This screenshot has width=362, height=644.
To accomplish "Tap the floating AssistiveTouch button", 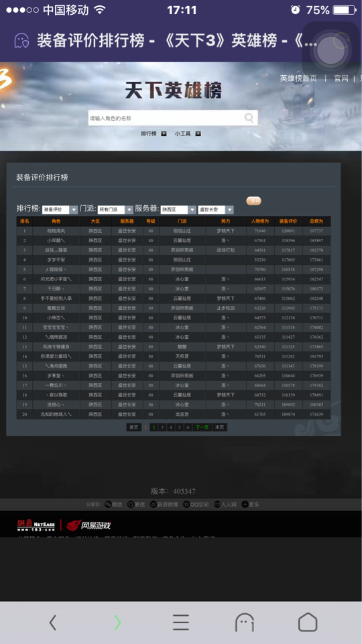I will 330,51.
